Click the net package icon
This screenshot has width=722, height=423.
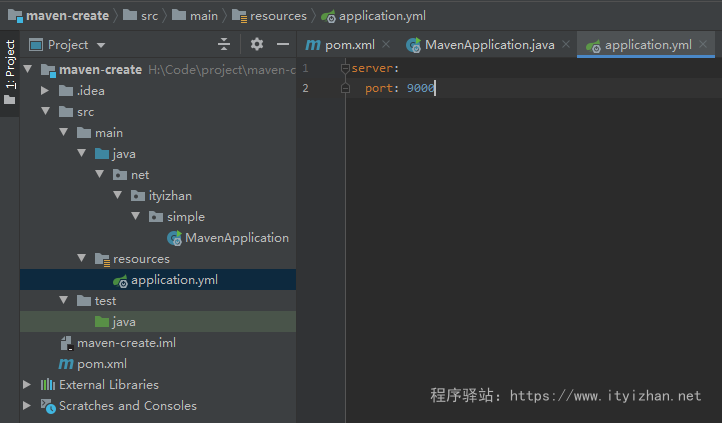(120, 174)
